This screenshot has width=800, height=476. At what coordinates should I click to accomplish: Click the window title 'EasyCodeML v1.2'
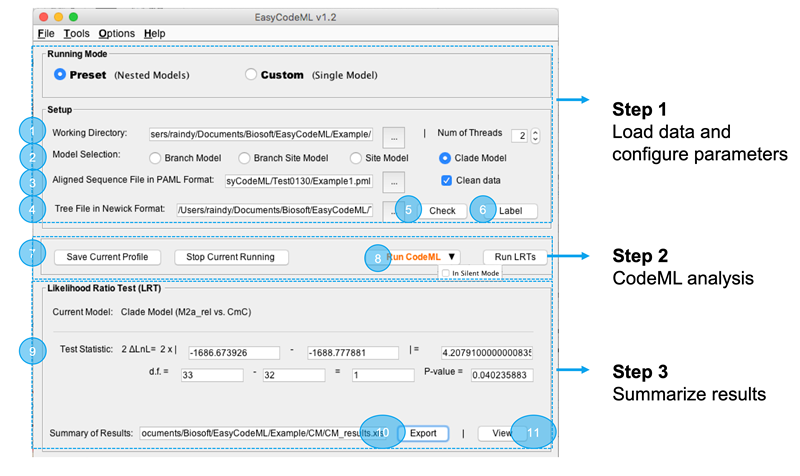(x=295, y=17)
